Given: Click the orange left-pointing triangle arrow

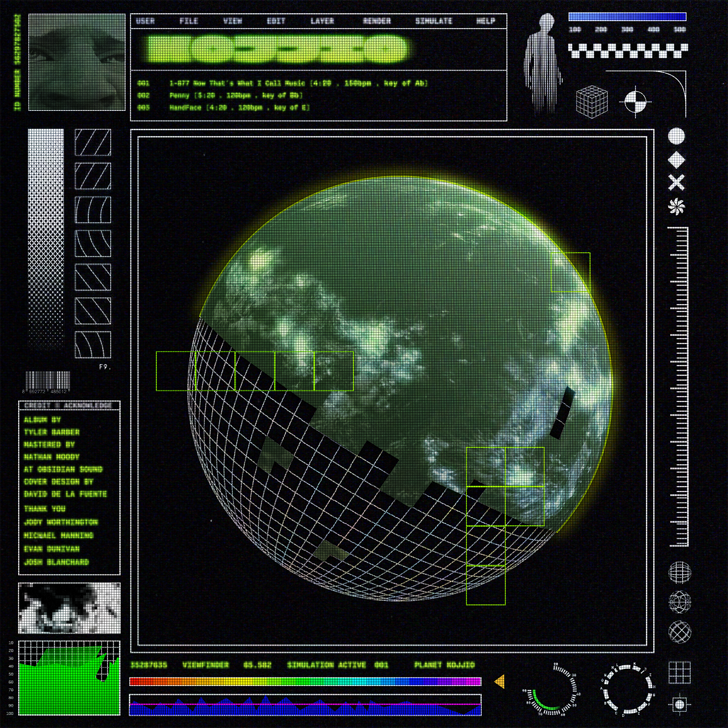Looking at the screenshot, I should coord(499,681).
